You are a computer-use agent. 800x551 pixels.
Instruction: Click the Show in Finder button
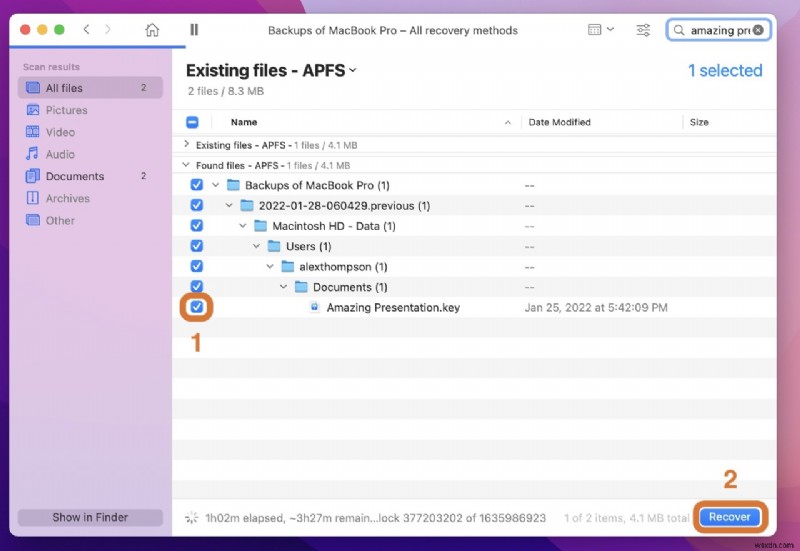click(x=90, y=517)
